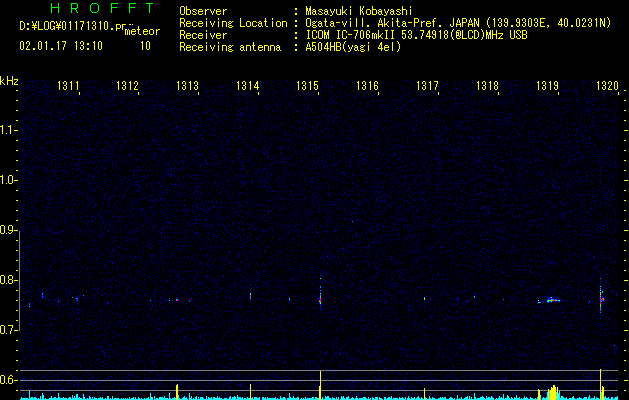Click the 1316 time axis label
Screen dimensions: 629x400
(x=367, y=85)
